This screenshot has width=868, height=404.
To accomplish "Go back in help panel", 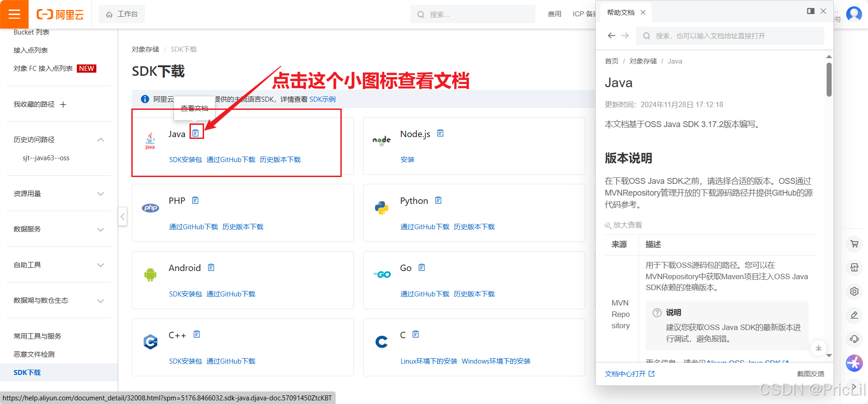I will point(612,35).
